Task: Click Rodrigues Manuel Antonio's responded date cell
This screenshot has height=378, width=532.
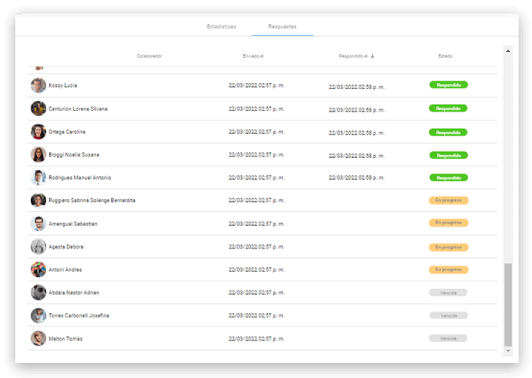Action: (x=356, y=178)
